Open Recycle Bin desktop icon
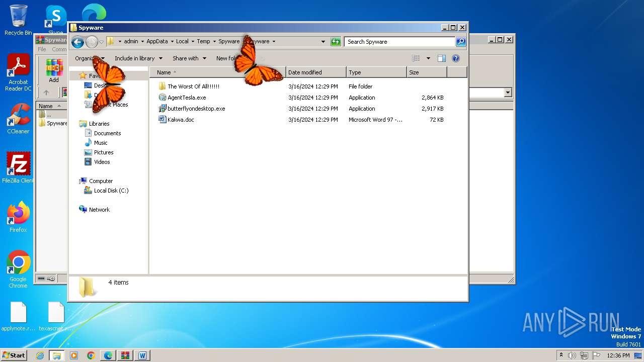 click(18, 20)
